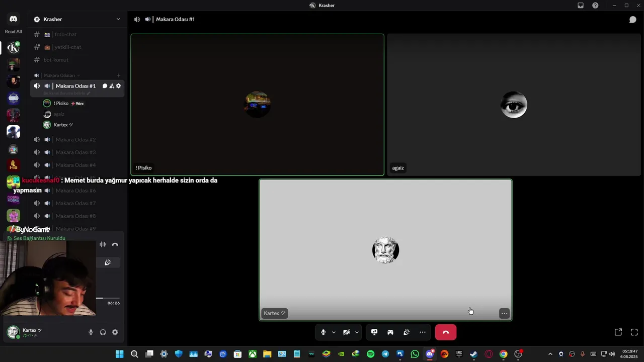This screenshot has height=362, width=644.
Task: Open Kartex profile avatar in user panel
Action: pyautogui.click(x=13, y=332)
